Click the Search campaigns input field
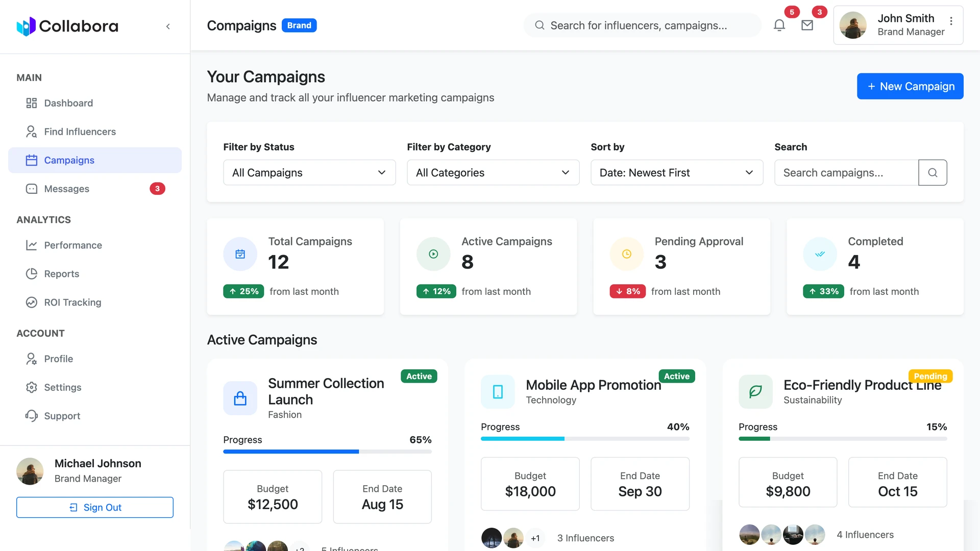 [846, 172]
